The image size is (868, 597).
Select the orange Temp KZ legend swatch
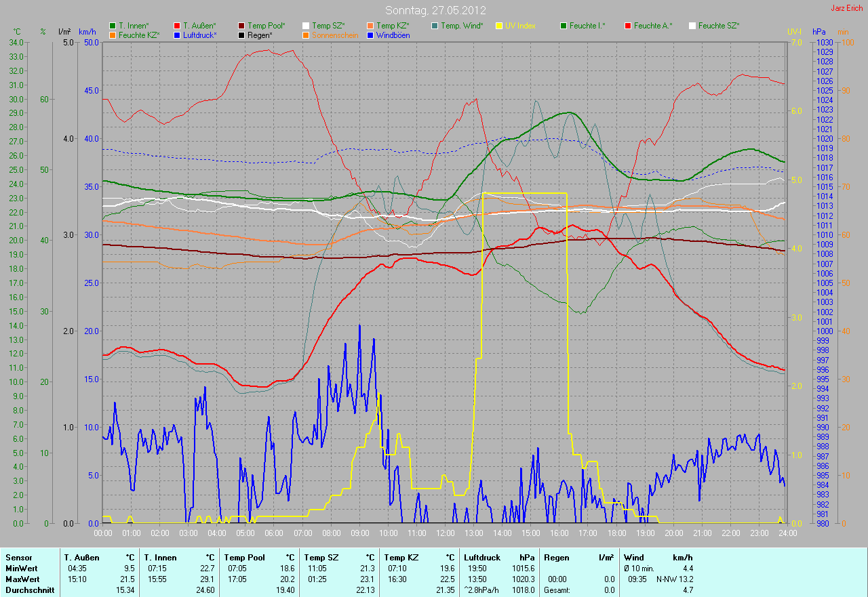[x=370, y=26]
